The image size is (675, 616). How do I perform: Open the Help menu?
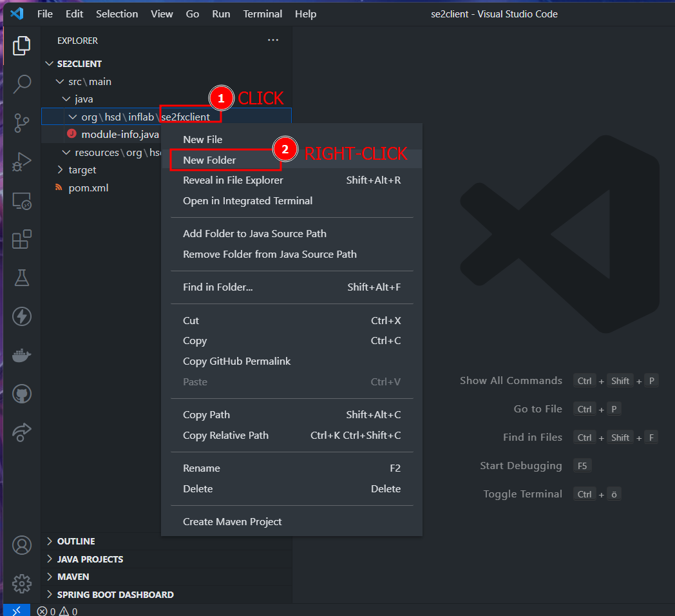tap(306, 14)
